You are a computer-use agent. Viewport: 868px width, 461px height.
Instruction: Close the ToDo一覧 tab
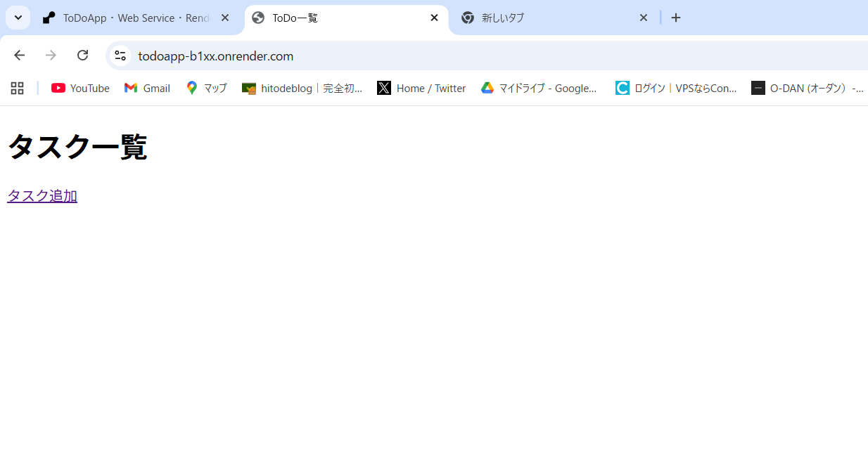click(435, 18)
